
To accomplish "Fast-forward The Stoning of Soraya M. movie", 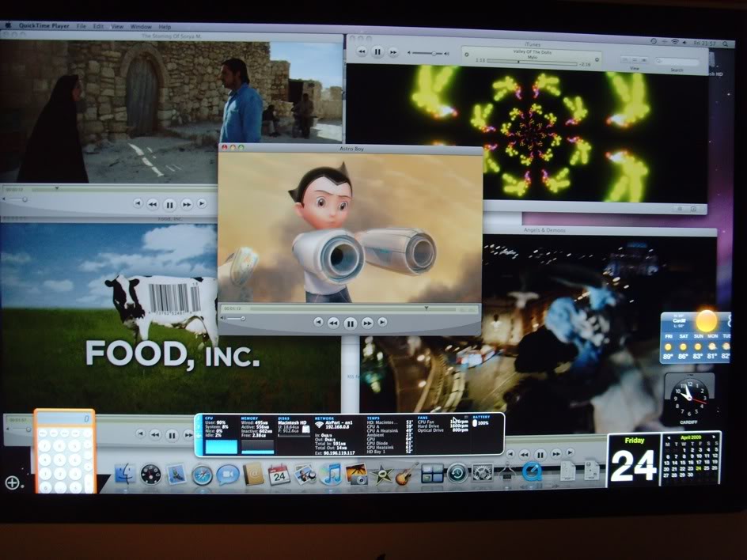I will click(187, 205).
